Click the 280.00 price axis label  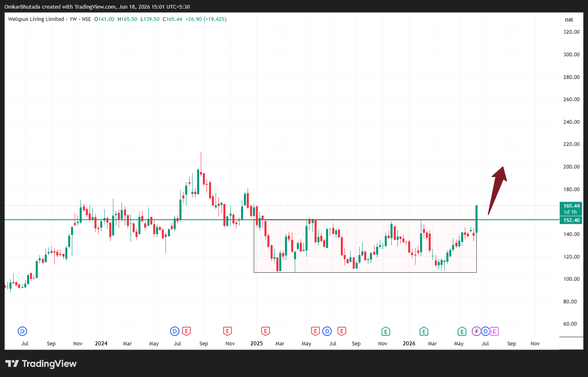click(572, 77)
